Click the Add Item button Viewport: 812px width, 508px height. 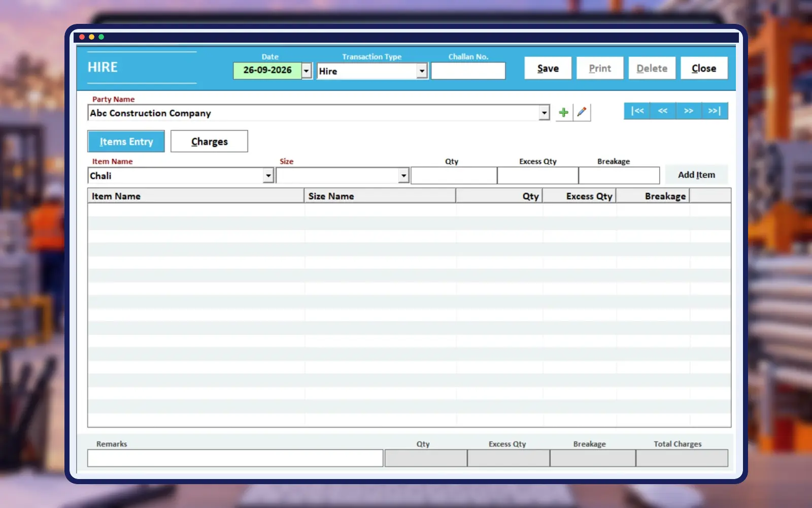click(696, 175)
